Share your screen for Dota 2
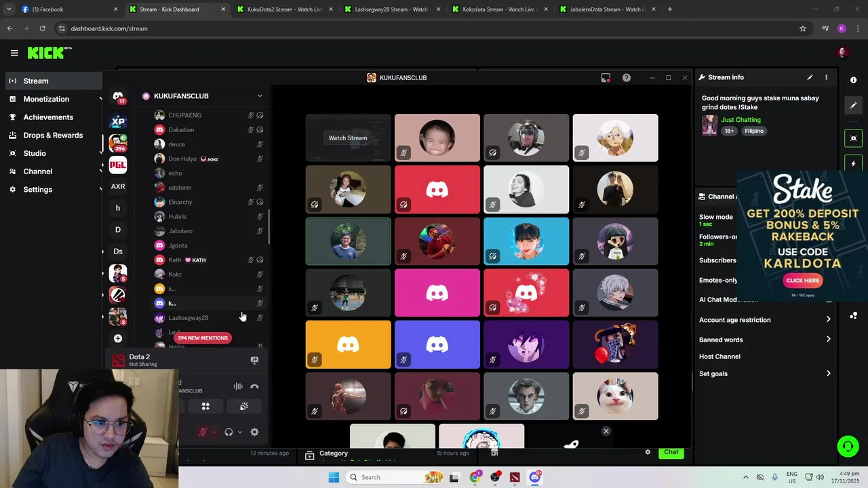Viewport: 868px width, 488px height. pos(254,361)
